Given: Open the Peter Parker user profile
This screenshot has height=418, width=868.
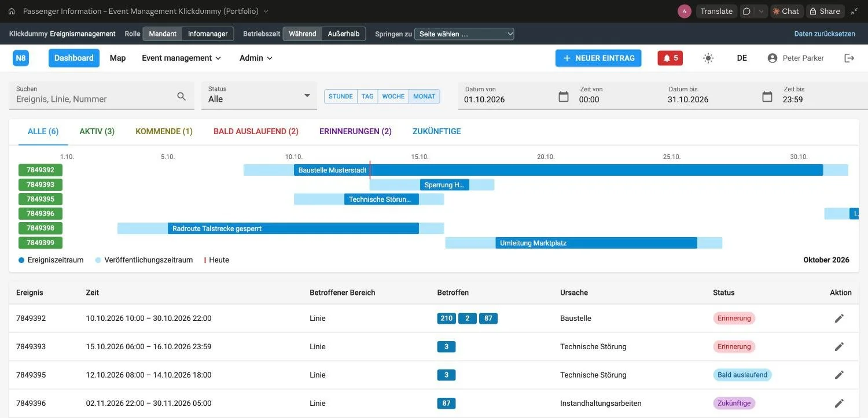Looking at the screenshot, I should coord(796,58).
